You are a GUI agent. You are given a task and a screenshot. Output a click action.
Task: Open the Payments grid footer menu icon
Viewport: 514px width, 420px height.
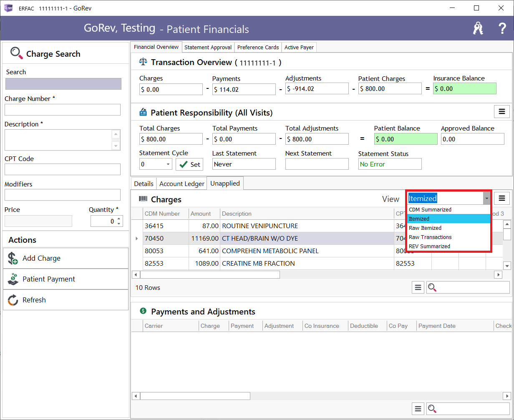click(x=418, y=408)
